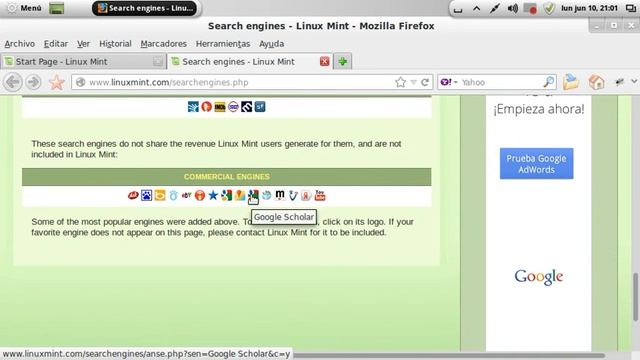Switch to the Start Page - Linux Mint tab
Image resolution: width=640 pixels, height=360 pixels.
point(83,62)
